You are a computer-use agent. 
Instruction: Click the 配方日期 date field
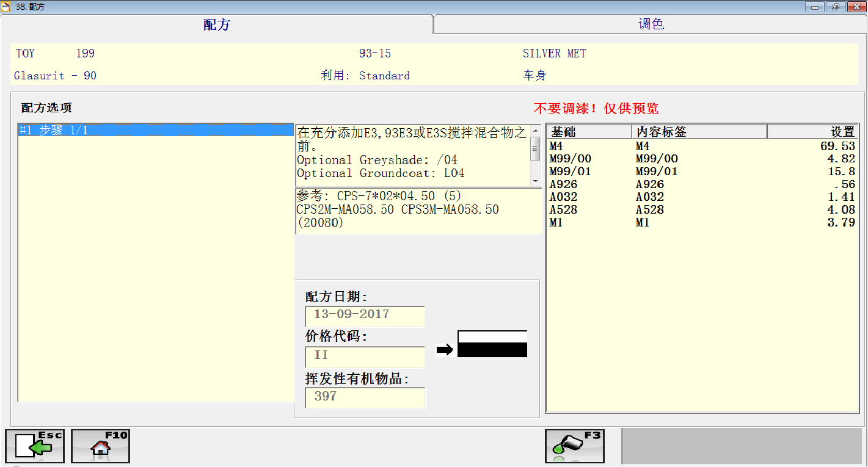(x=365, y=316)
